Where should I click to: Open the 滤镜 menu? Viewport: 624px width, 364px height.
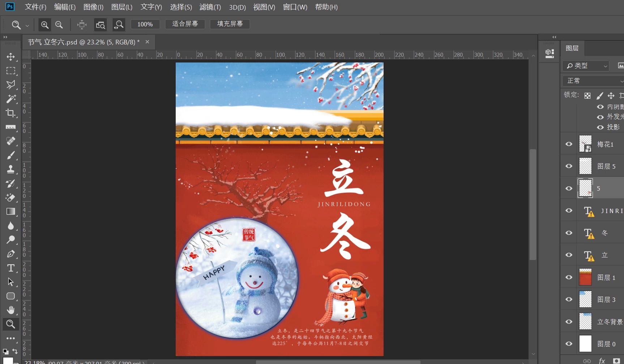pyautogui.click(x=210, y=7)
